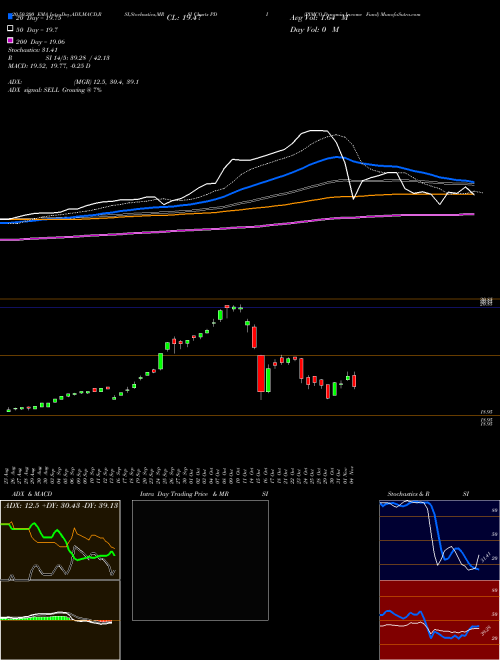This screenshot has height=660, width=500.
Task: Click the magenta 200 Day legend swatch
Action: [x=10, y=41]
